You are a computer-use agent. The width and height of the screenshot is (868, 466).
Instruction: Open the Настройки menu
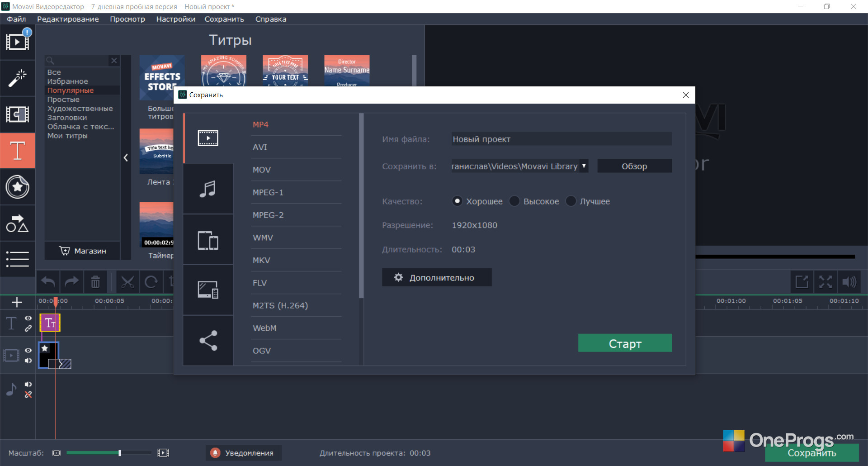(176, 19)
